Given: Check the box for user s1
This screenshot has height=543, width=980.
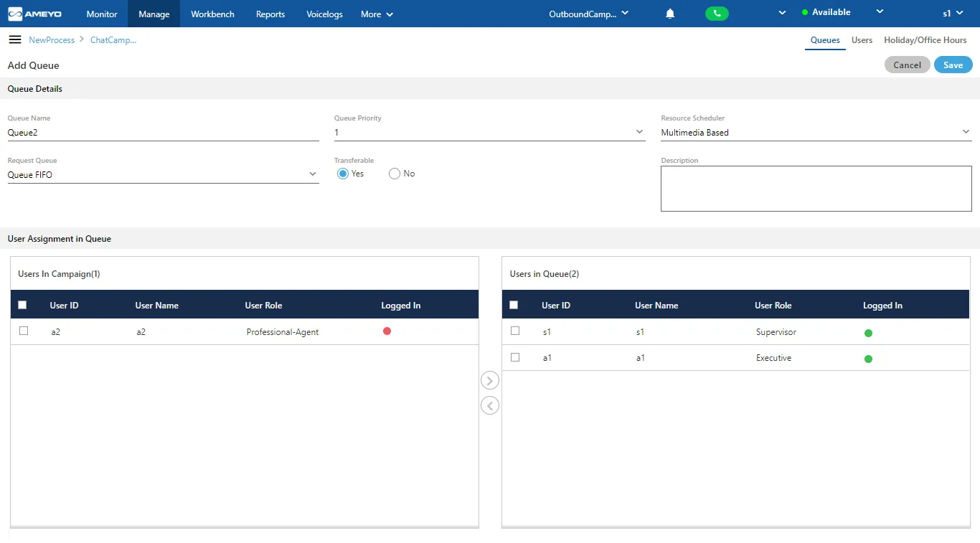Looking at the screenshot, I should pyautogui.click(x=515, y=331).
